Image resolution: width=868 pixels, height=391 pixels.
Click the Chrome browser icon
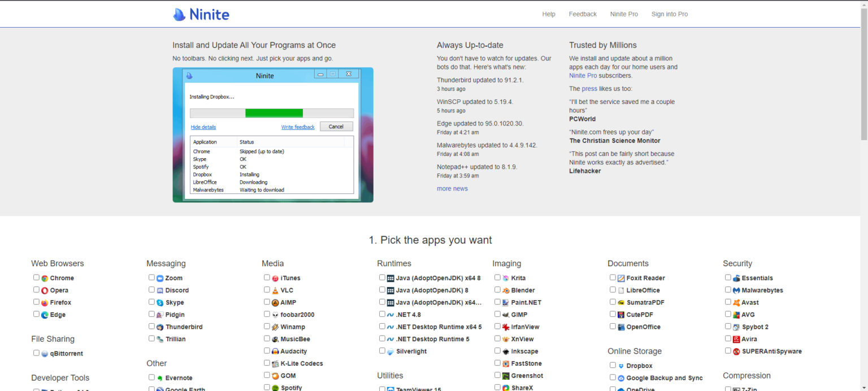coord(45,278)
